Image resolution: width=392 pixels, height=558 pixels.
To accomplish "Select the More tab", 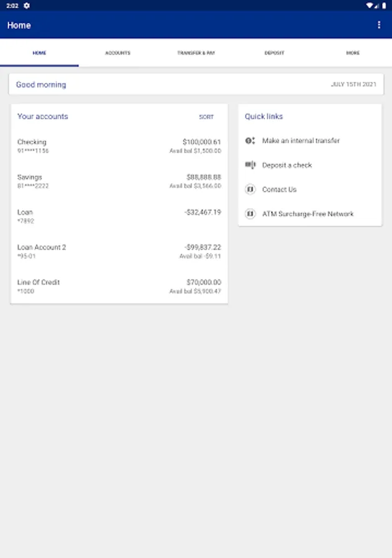I will 352,53.
